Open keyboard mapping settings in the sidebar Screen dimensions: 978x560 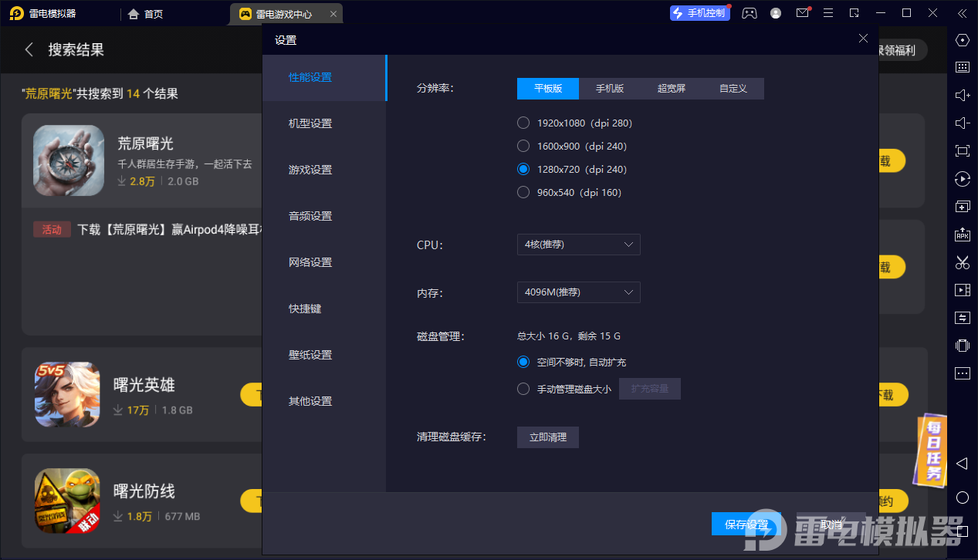click(962, 66)
